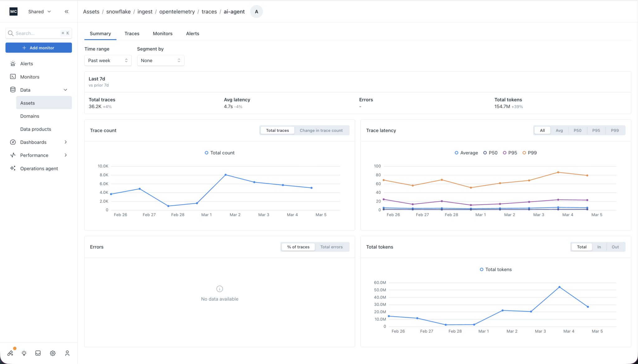Open the Time range Past week dropdown

[x=108, y=60]
